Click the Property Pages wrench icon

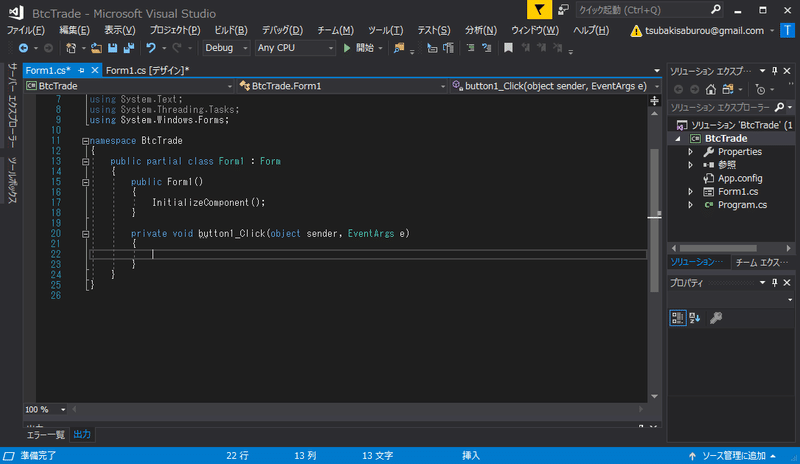click(x=716, y=318)
